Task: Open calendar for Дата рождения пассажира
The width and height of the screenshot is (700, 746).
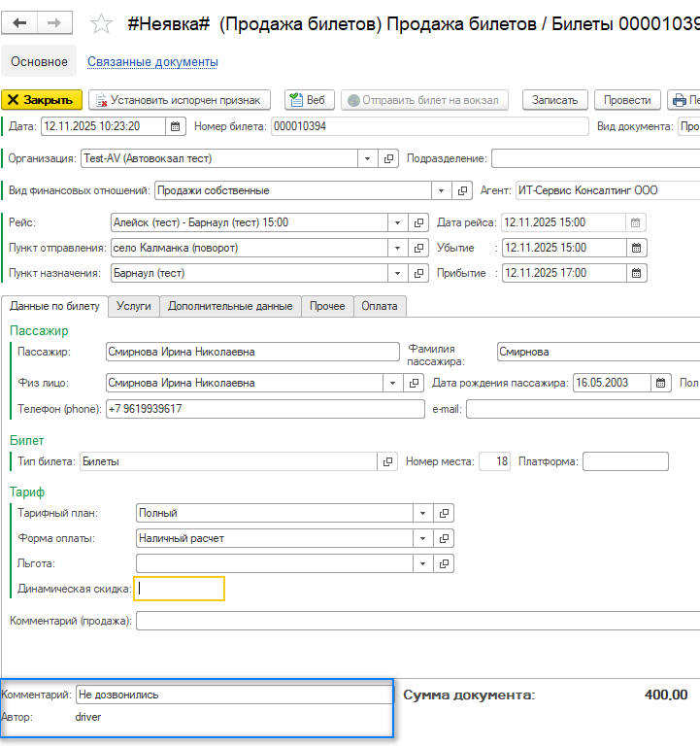Action: point(661,383)
